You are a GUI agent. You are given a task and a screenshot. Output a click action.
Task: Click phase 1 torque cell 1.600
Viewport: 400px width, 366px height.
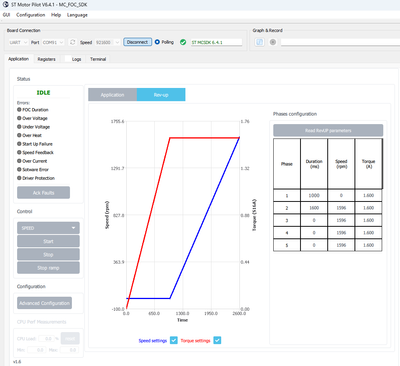[x=369, y=195]
